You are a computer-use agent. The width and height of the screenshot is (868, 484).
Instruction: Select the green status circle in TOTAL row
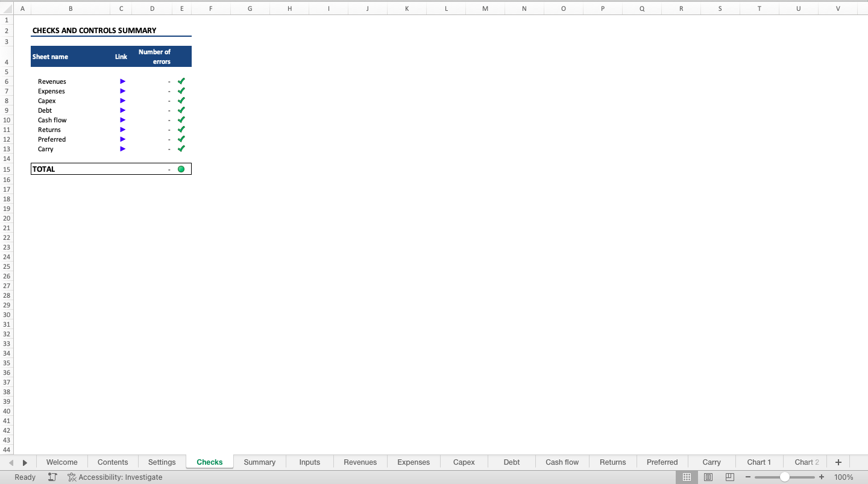pyautogui.click(x=181, y=169)
